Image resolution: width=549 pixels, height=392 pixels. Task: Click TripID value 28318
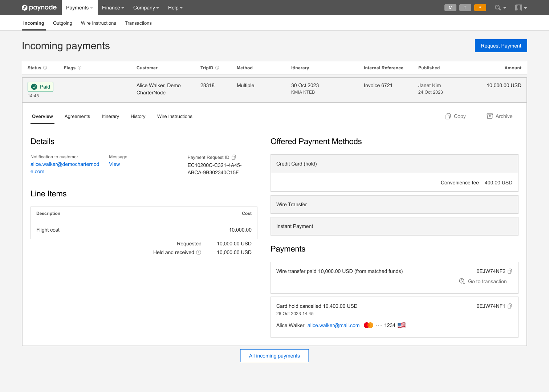point(207,85)
